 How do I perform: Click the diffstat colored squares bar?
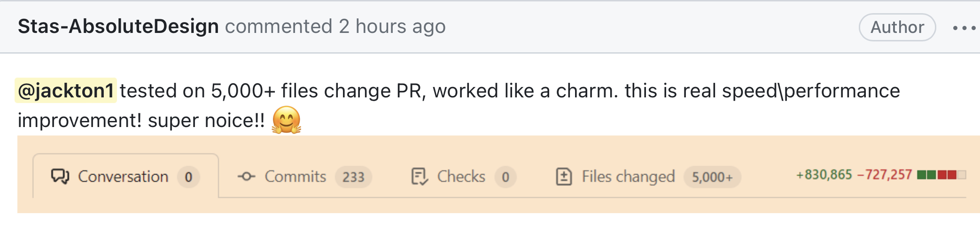941,175
